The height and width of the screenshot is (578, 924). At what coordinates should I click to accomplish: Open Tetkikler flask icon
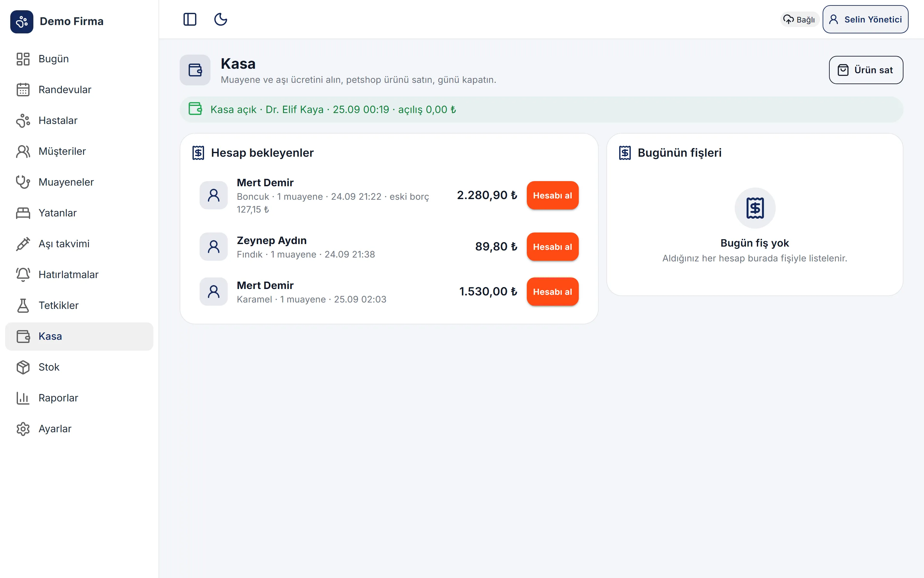pos(23,305)
